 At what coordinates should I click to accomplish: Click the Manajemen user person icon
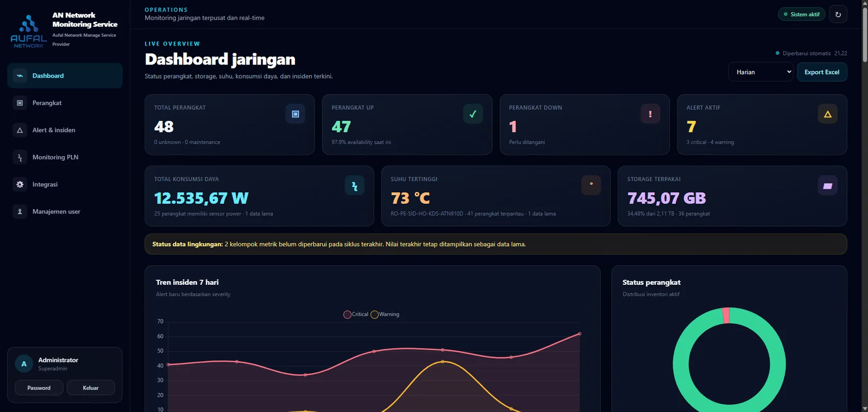click(x=20, y=211)
